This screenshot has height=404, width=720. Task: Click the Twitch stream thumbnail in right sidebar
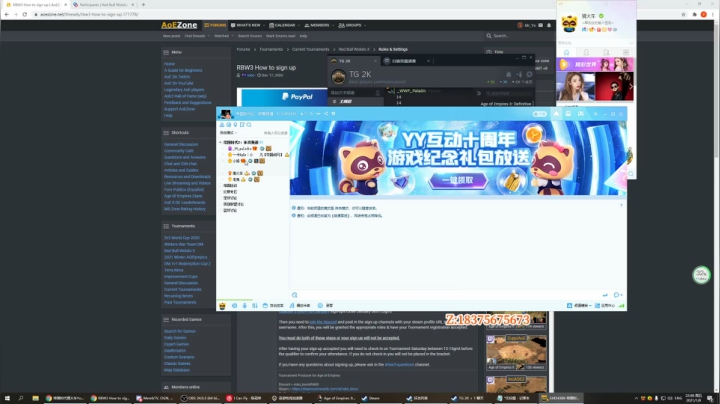point(516,352)
